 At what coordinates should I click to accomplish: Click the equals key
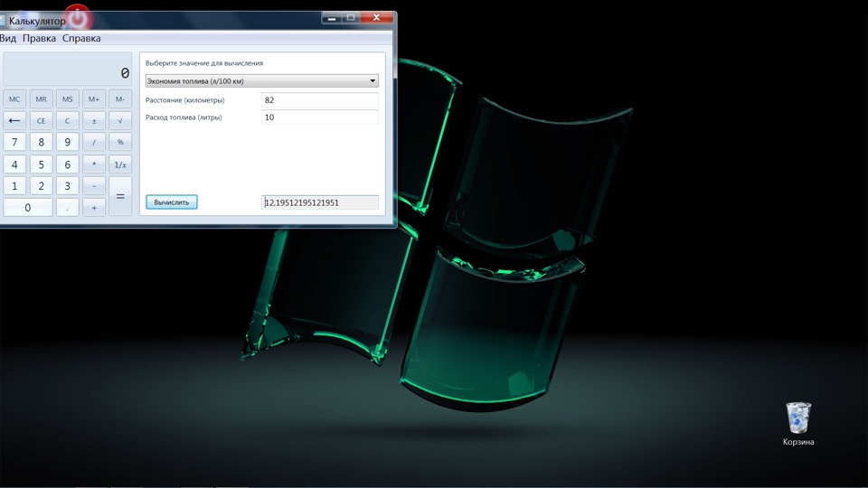120,196
